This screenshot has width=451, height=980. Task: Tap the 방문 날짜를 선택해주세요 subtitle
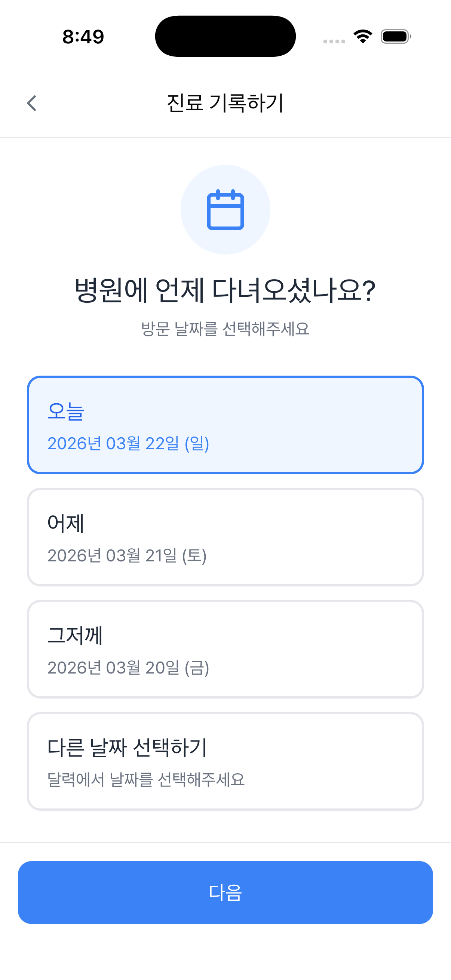tap(225, 329)
